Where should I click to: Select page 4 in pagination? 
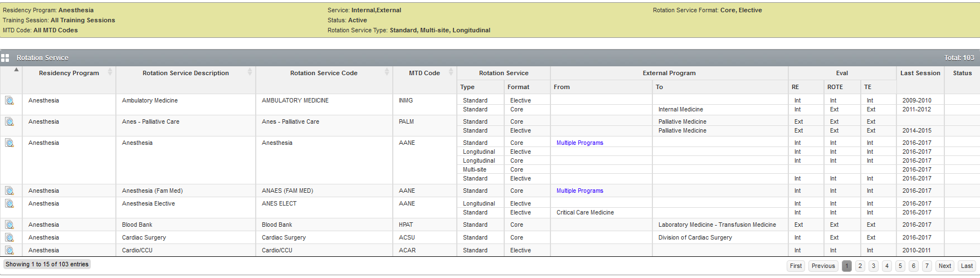click(x=887, y=266)
